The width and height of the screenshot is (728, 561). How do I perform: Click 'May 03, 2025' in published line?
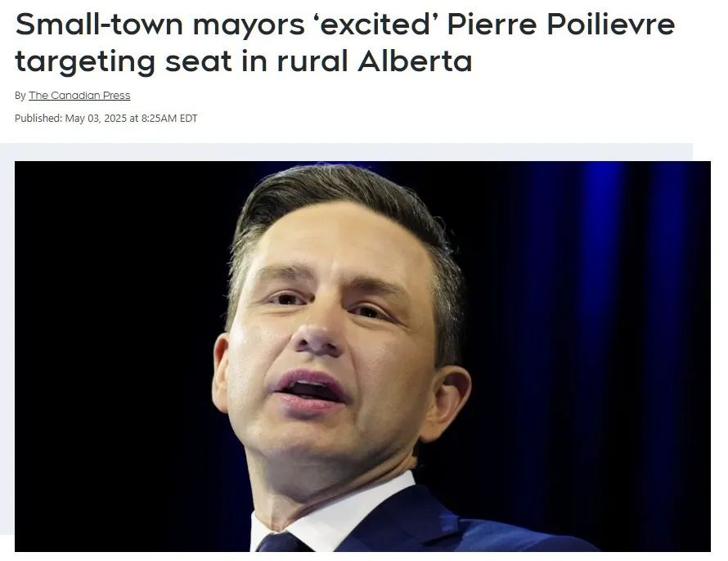coord(96,119)
